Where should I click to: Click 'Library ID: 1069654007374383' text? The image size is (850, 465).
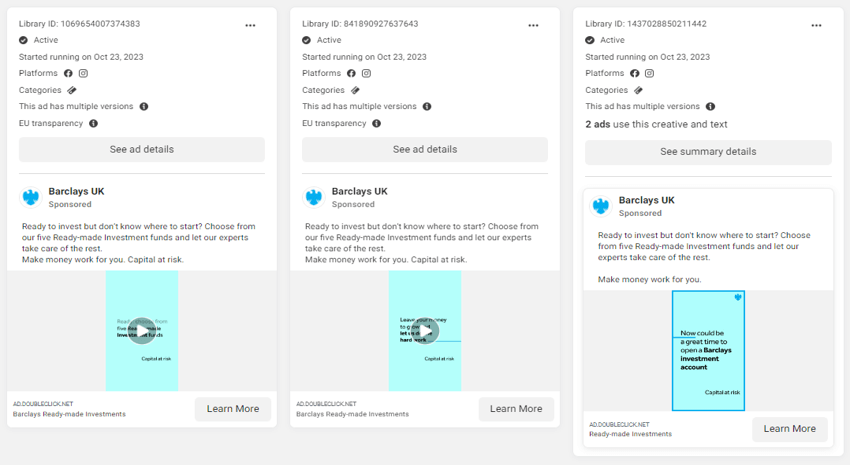[80, 24]
